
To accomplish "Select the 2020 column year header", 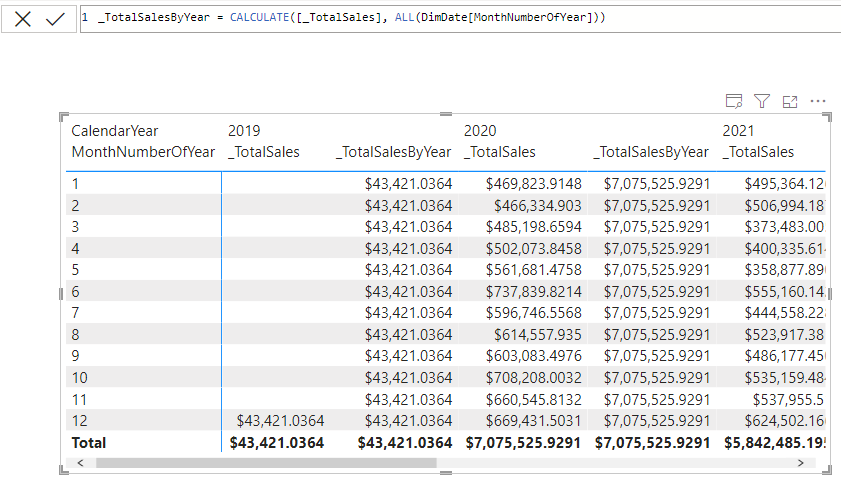I will [480, 131].
